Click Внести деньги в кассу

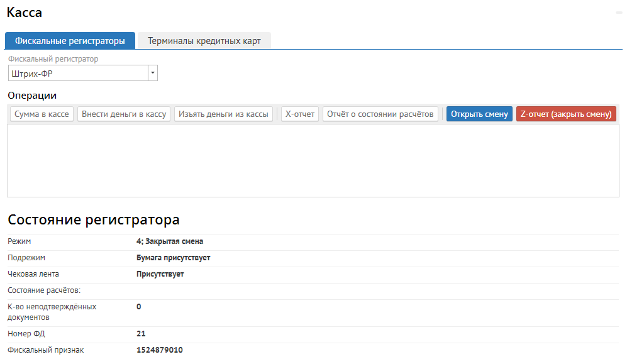tap(124, 114)
